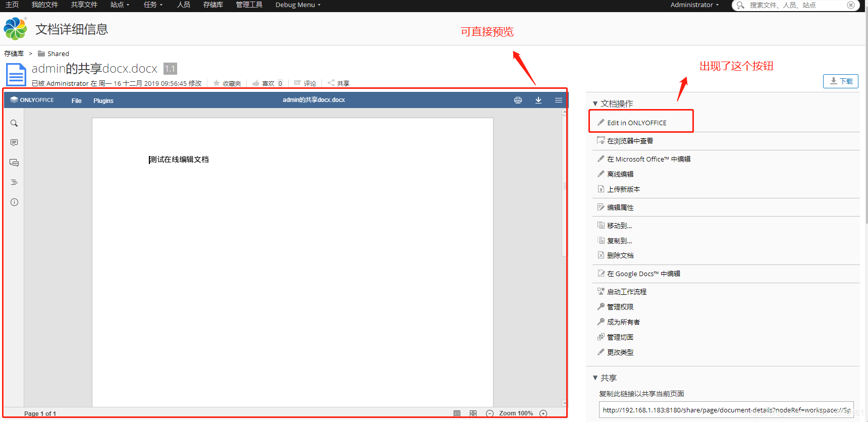The image size is (868, 422).
Task: Click the share 共享 icon
Action: click(x=331, y=83)
